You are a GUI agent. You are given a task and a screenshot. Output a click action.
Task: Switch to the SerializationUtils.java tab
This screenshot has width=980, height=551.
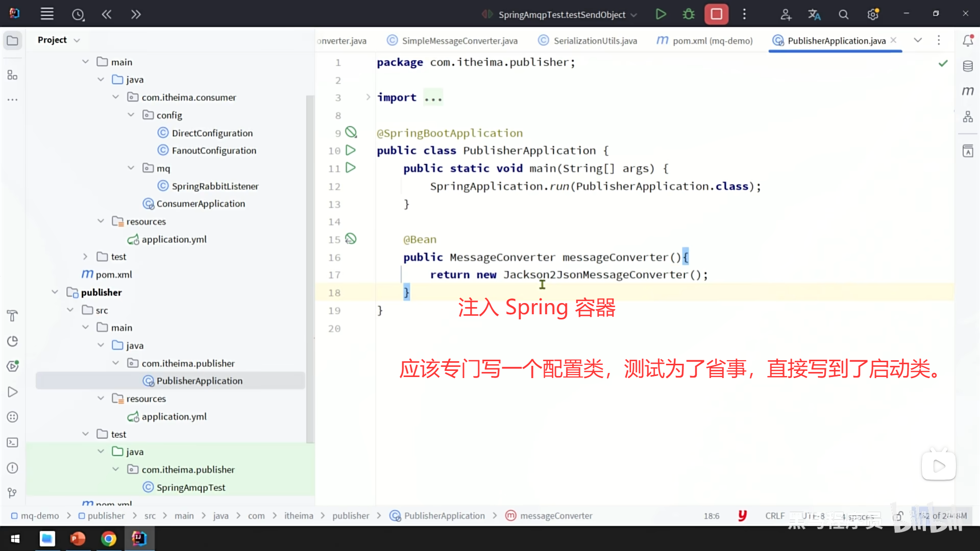tap(595, 41)
